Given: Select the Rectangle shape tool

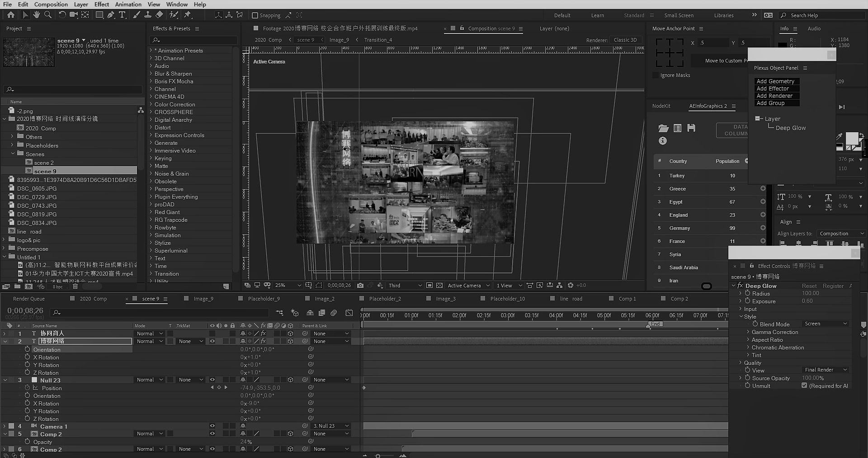Looking at the screenshot, I should (99, 15).
